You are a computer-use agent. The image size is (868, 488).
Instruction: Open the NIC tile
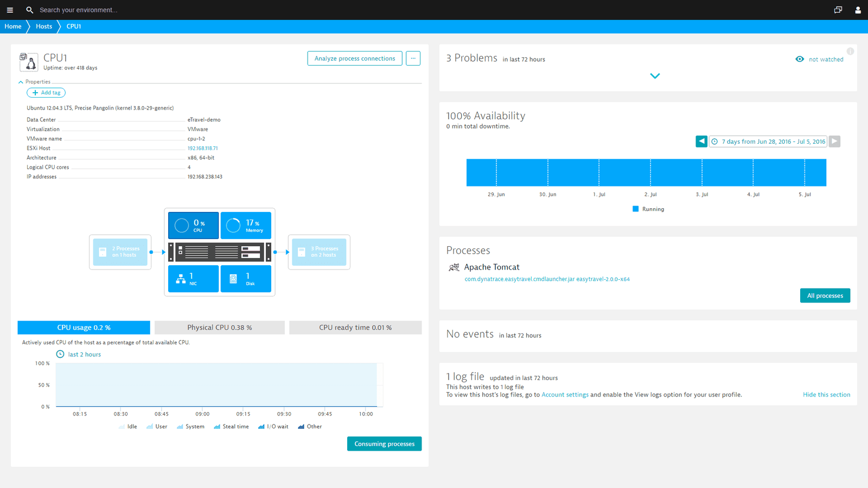pyautogui.click(x=193, y=279)
